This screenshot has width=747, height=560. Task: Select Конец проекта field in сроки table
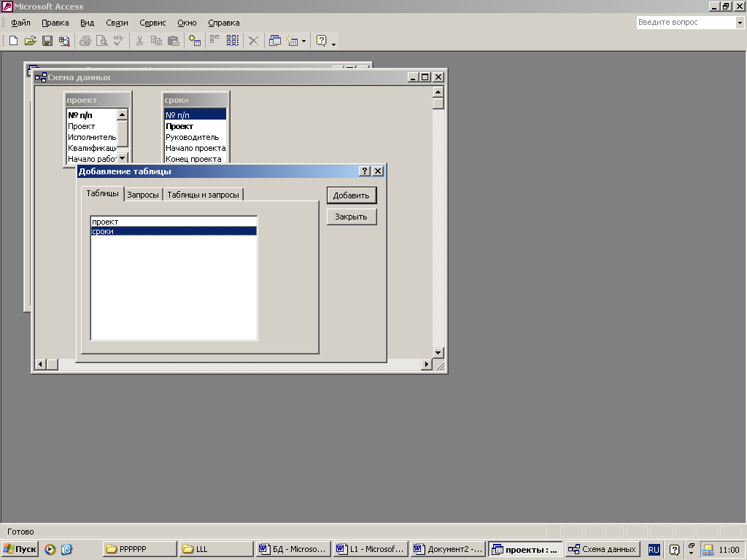195,159
